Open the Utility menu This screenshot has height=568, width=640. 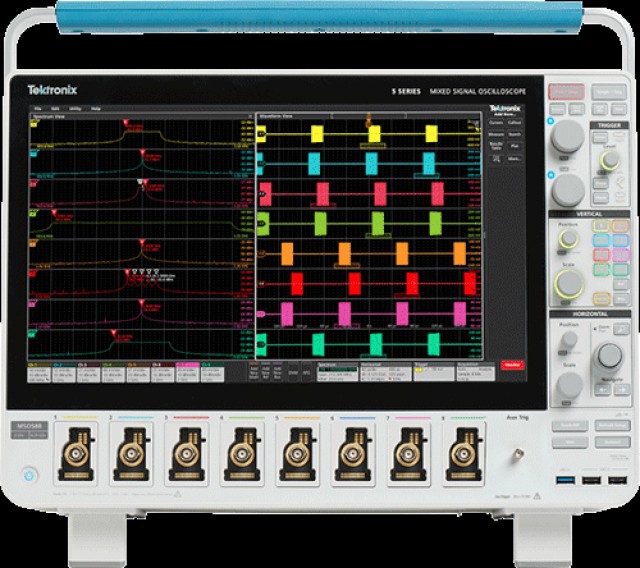[x=75, y=107]
